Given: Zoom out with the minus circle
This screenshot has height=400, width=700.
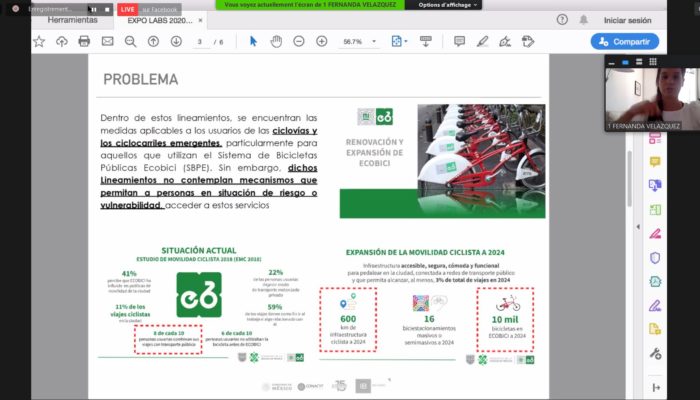Looking at the screenshot, I should click(x=299, y=42).
